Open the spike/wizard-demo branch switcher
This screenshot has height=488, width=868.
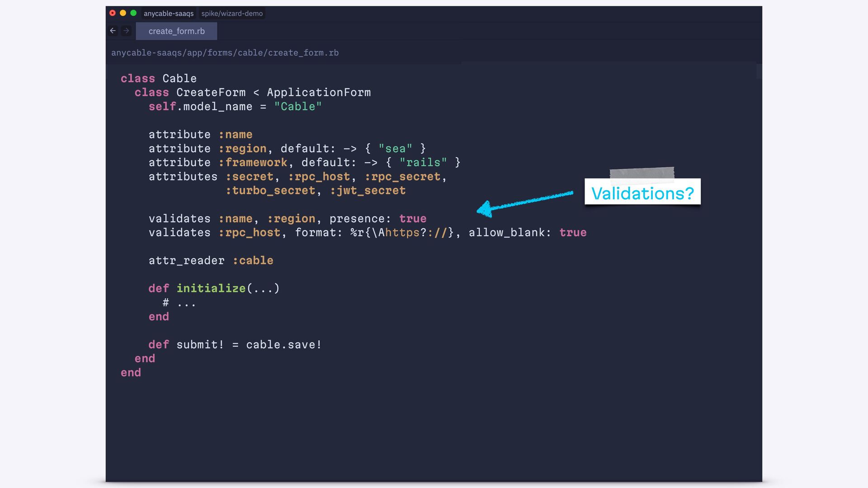[232, 14]
